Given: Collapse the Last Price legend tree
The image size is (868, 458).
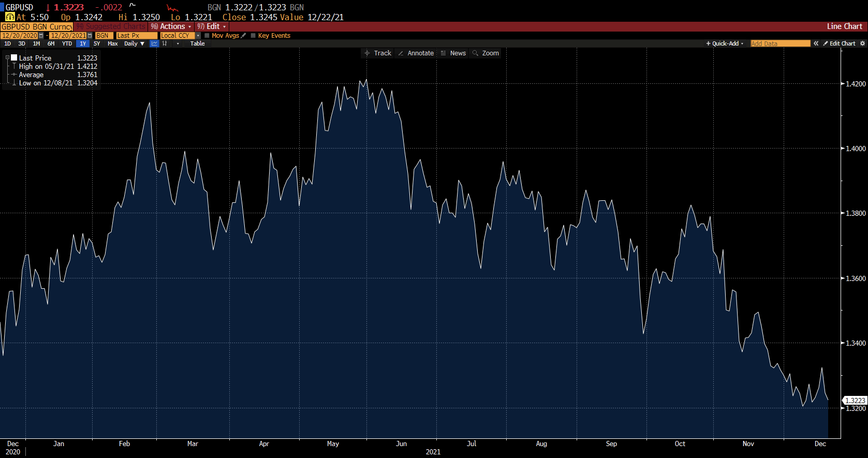Looking at the screenshot, I should [7, 58].
